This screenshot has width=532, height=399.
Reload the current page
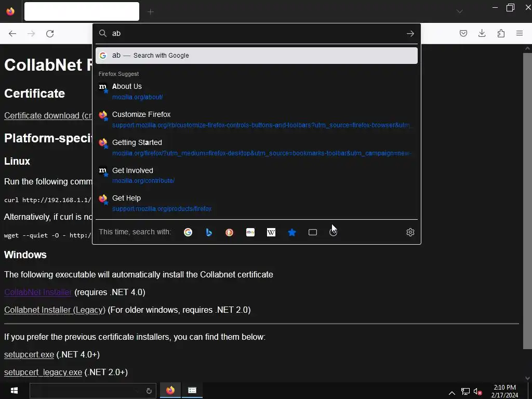pos(50,33)
